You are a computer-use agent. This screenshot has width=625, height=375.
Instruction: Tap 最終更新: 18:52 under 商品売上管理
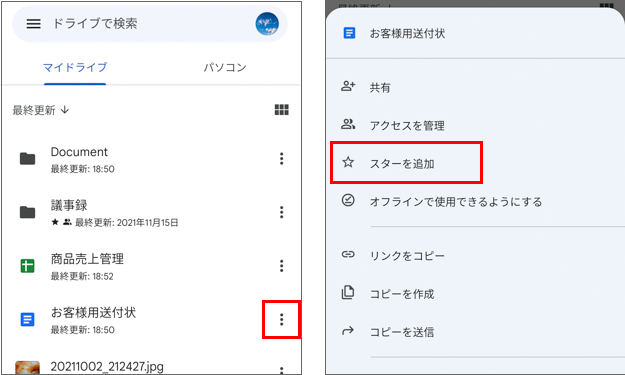coord(82,276)
